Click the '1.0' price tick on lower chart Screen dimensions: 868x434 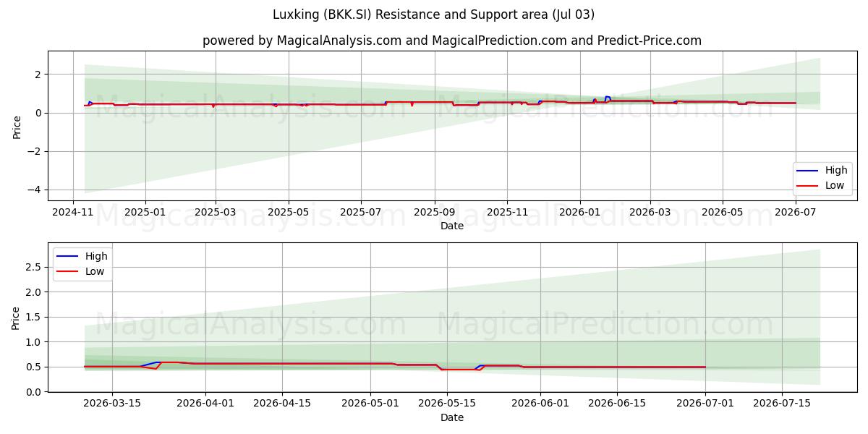[35, 342]
